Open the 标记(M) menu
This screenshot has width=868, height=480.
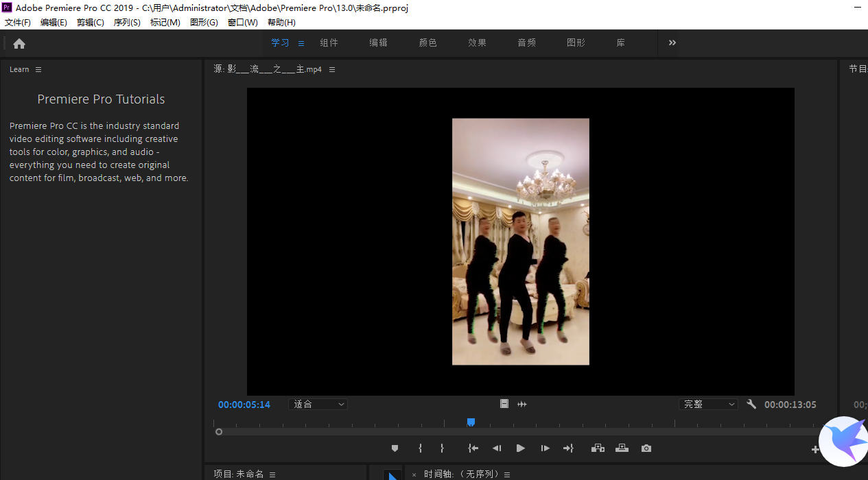point(165,23)
